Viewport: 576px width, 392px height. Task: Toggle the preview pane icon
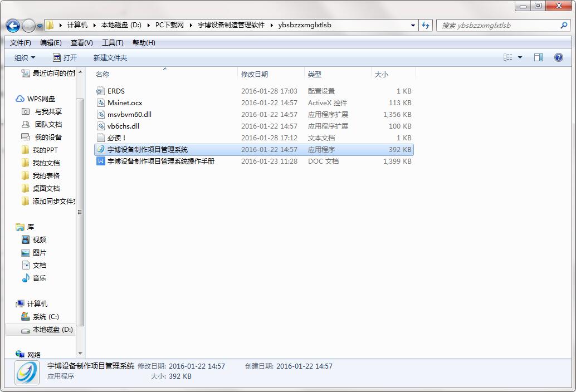[539, 57]
